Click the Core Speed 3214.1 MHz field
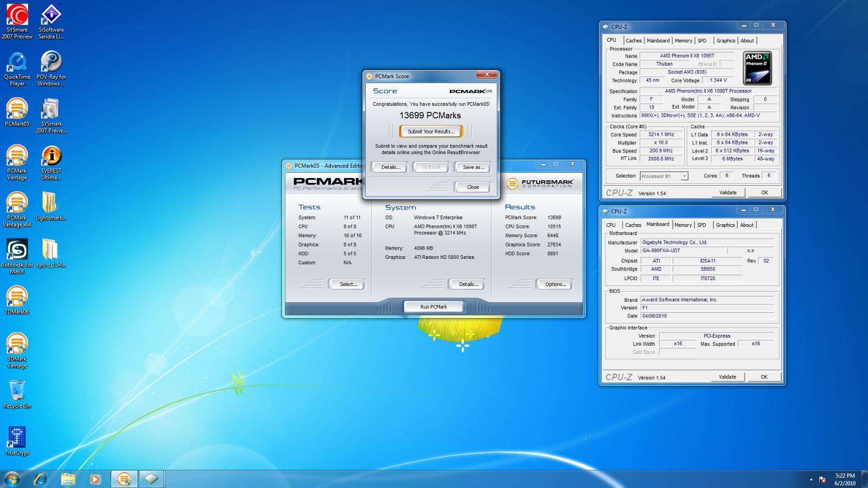Screen dimensions: 868x488 tap(661, 135)
